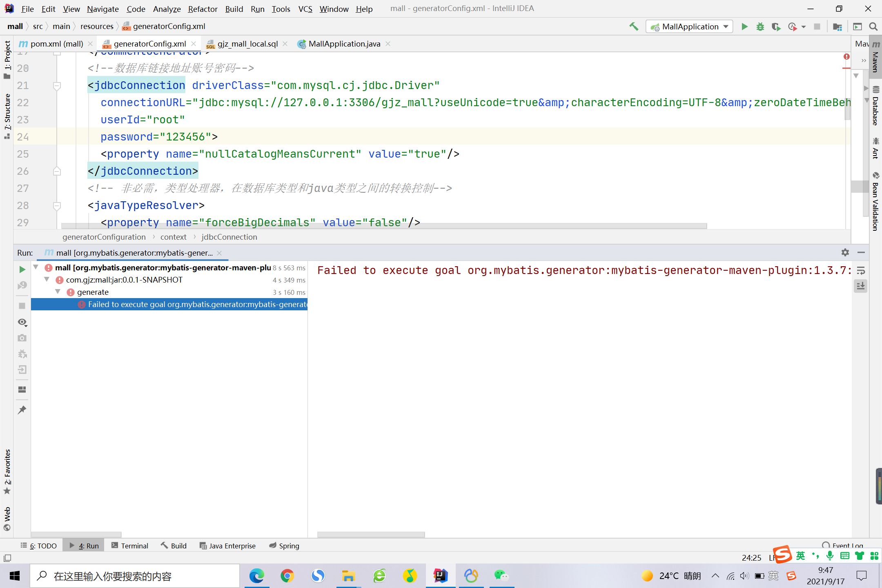The width and height of the screenshot is (882, 588).
Task: Show hidden system tray icons chevron
Action: 715,576
